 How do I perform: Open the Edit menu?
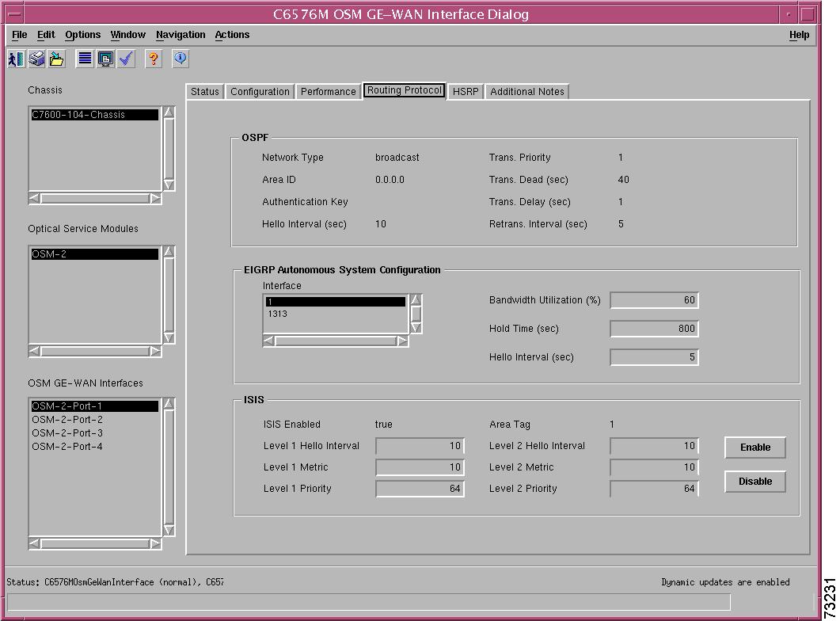point(46,35)
